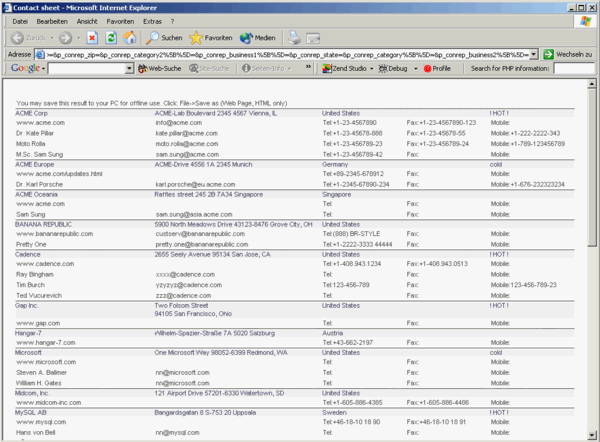Expand Seiten-Info dropdown arrow
This screenshot has width=600, height=442.
pos(289,69)
